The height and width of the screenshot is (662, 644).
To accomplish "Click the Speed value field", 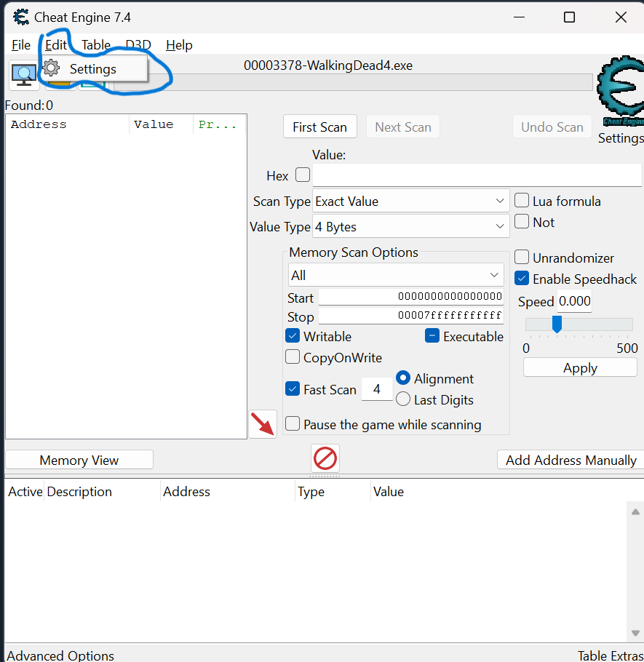I will click(574, 301).
